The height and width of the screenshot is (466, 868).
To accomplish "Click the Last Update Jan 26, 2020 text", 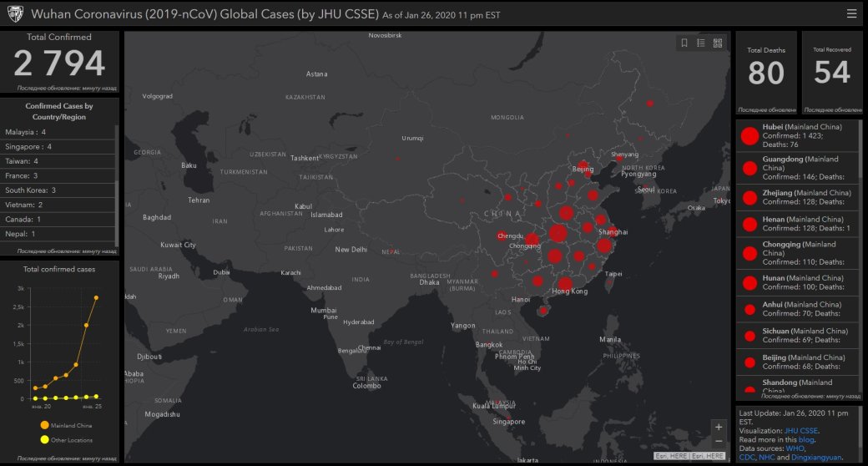I will [x=793, y=418].
